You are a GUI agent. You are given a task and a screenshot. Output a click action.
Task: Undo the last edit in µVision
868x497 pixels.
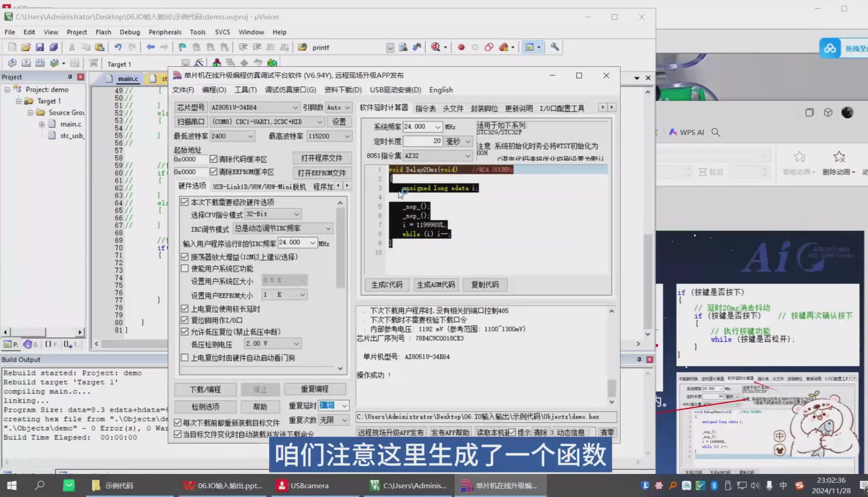tap(118, 47)
